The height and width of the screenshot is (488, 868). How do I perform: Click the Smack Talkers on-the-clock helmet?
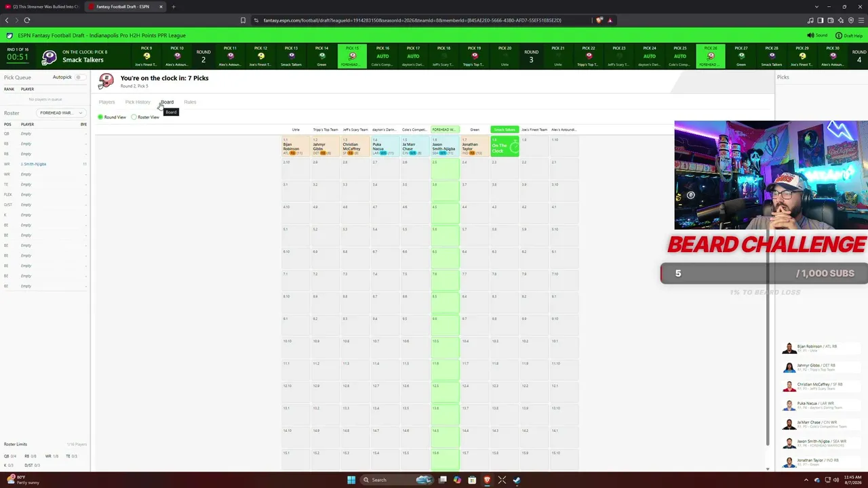click(49, 58)
